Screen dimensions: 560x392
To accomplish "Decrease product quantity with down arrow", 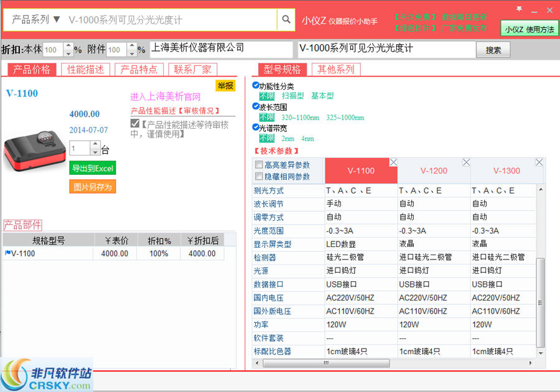I will click(x=95, y=152).
